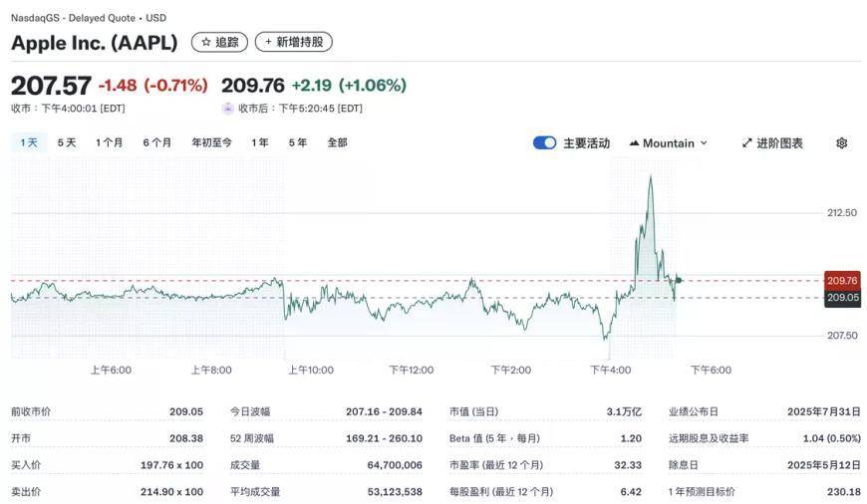The height and width of the screenshot is (504, 867).
Task: Select the 1个月 range tab
Action: click(110, 142)
